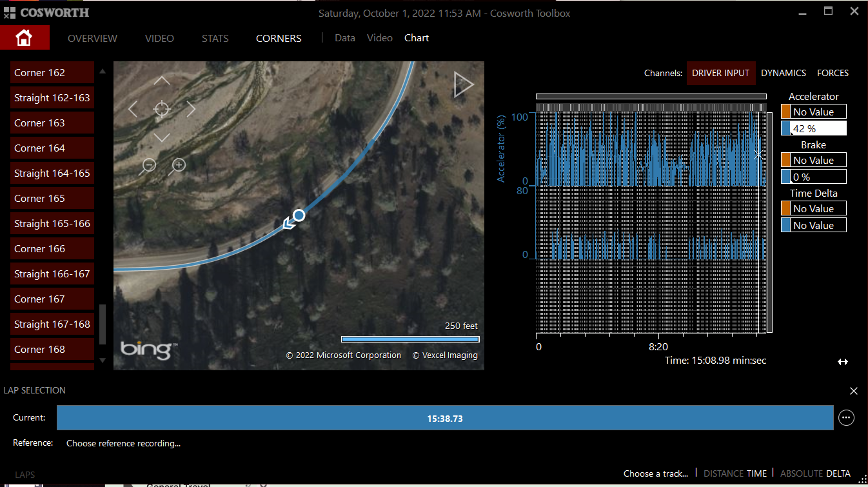Switch axis mode to DISTANCE

click(x=723, y=473)
